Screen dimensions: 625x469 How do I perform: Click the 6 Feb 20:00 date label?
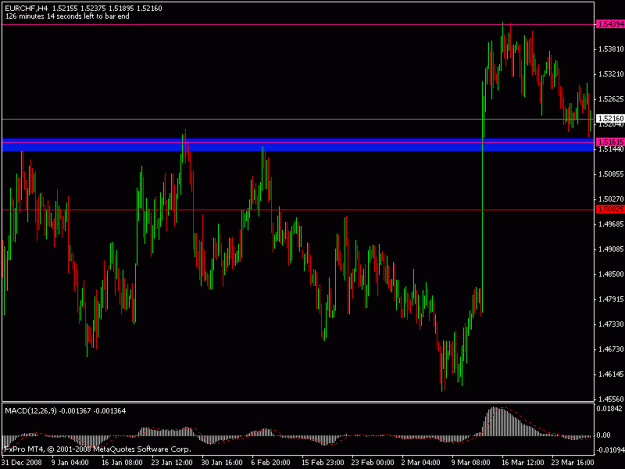[271, 462]
